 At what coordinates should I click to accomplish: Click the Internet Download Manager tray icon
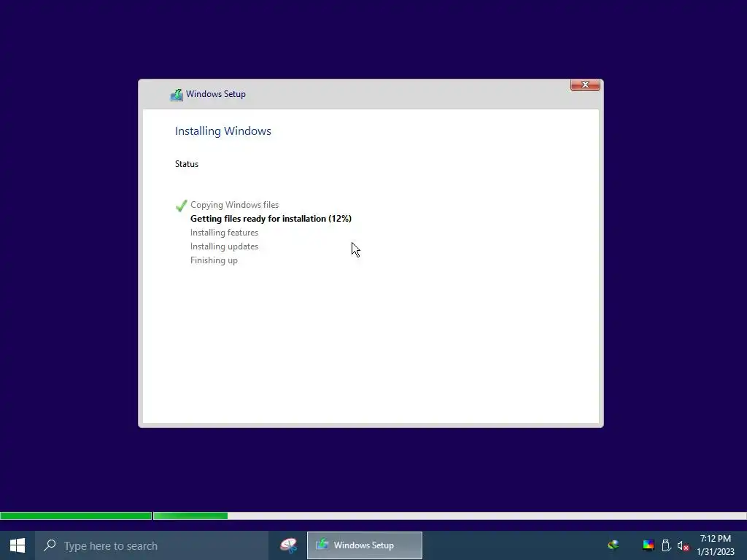613,545
